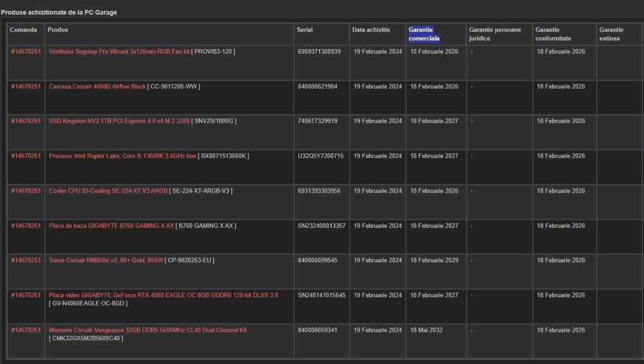Click purchase date in Procesor Intel row
Screen dimensions: 644x364
[378, 156]
